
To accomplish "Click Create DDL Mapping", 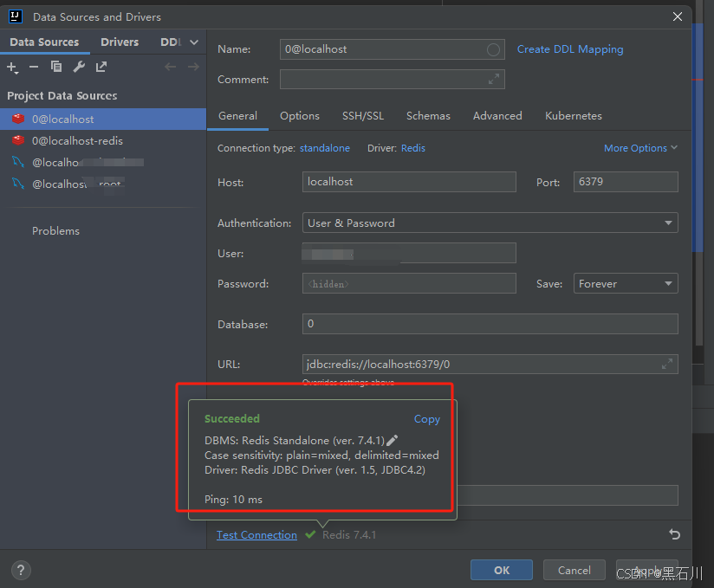I will (569, 48).
